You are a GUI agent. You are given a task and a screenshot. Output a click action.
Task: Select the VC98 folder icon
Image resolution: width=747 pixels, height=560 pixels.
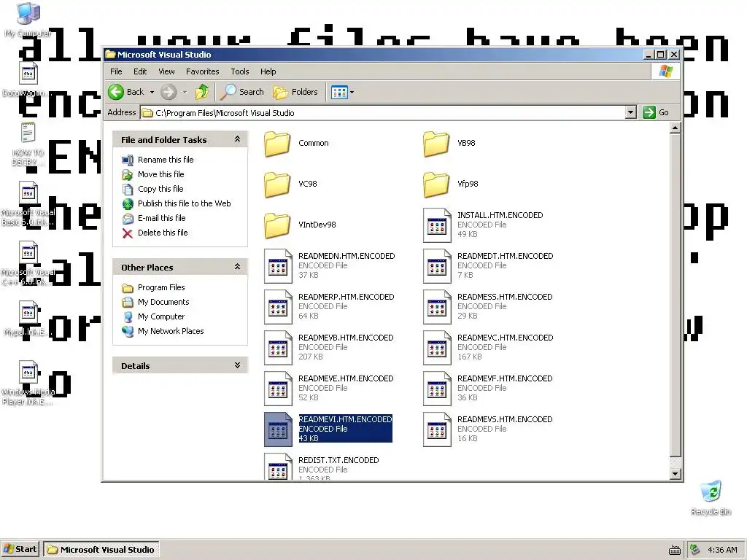(x=277, y=184)
